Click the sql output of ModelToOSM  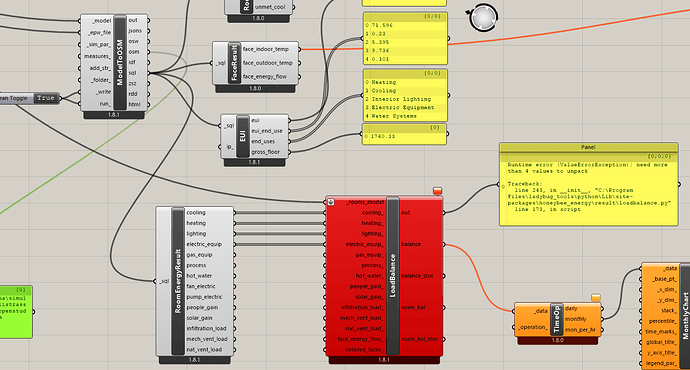click(132, 73)
